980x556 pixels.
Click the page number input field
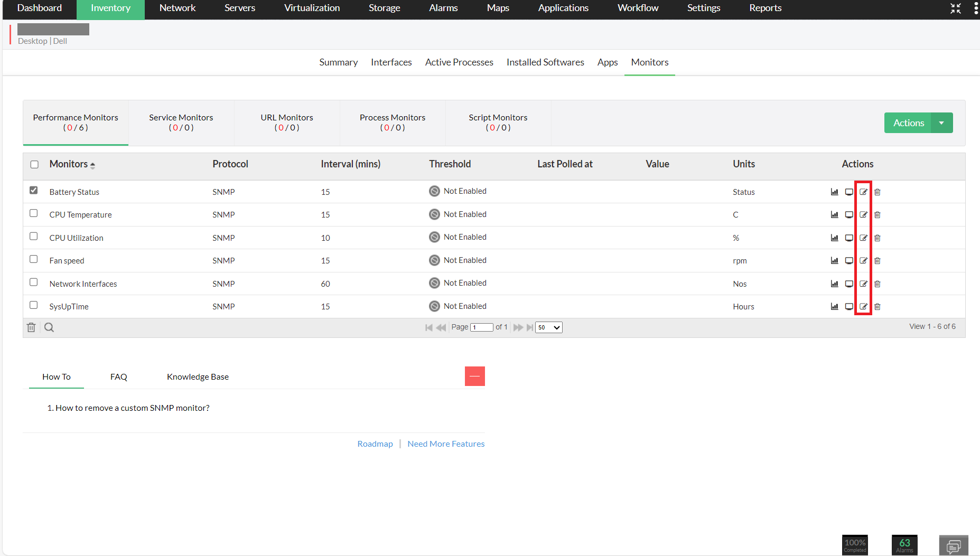click(481, 327)
